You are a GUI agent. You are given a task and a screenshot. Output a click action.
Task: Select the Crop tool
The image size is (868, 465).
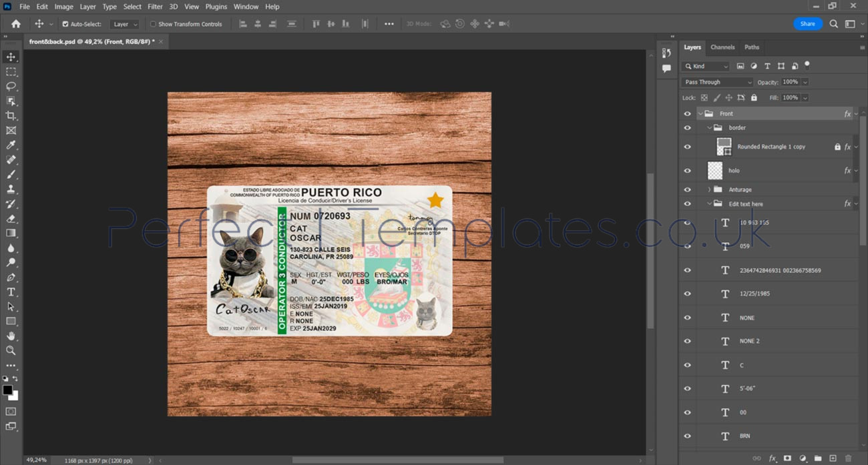coord(11,115)
